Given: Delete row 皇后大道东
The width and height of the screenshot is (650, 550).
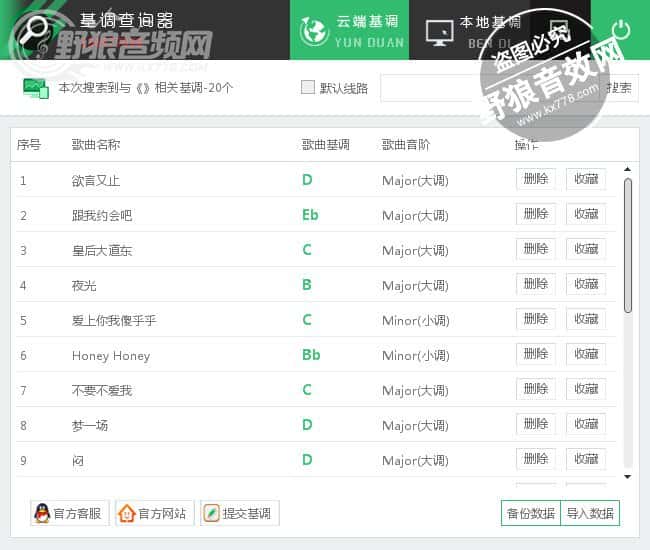Looking at the screenshot, I should pyautogui.click(x=536, y=249).
